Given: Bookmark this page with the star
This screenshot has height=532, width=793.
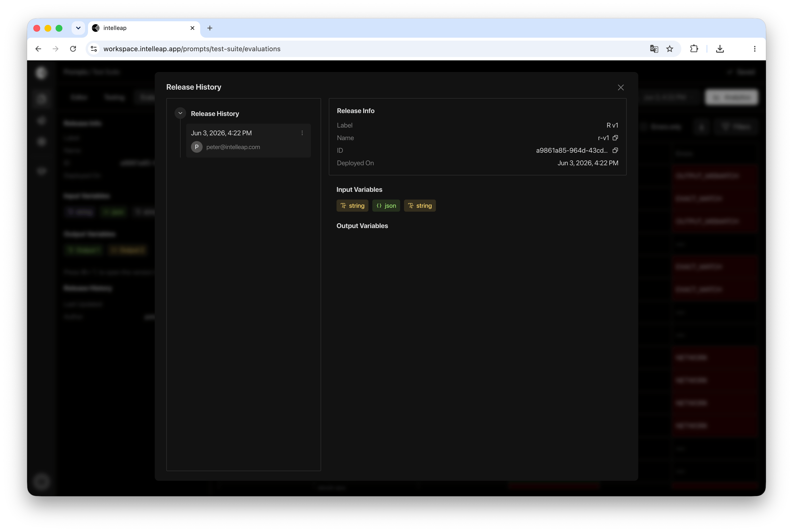Looking at the screenshot, I should (x=669, y=49).
